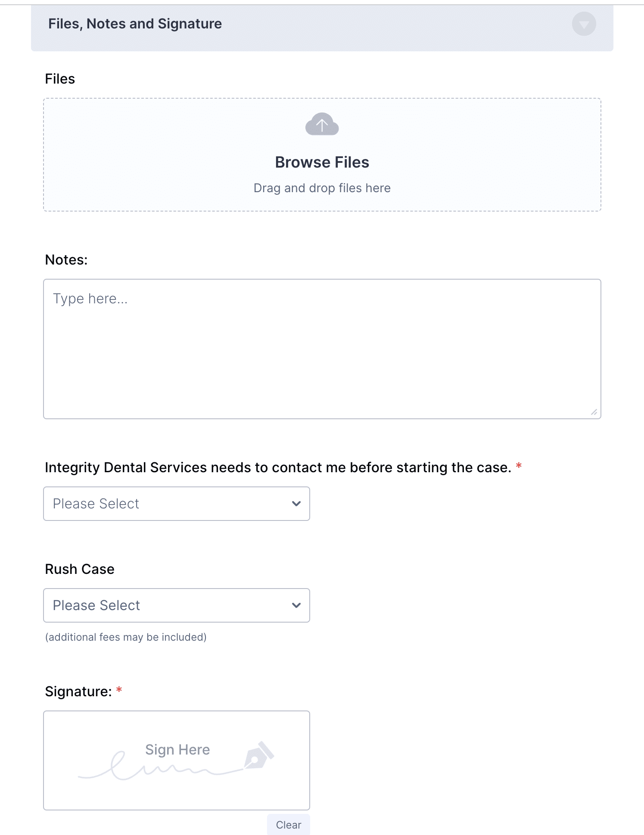Click the signature squiggle line graphic

click(x=162, y=767)
